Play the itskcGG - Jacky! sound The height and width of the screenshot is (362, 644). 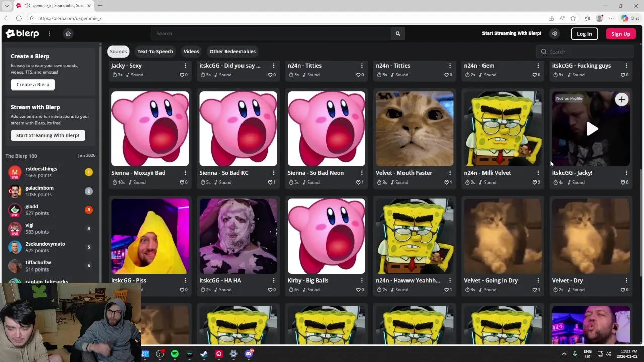click(x=592, y=129)
